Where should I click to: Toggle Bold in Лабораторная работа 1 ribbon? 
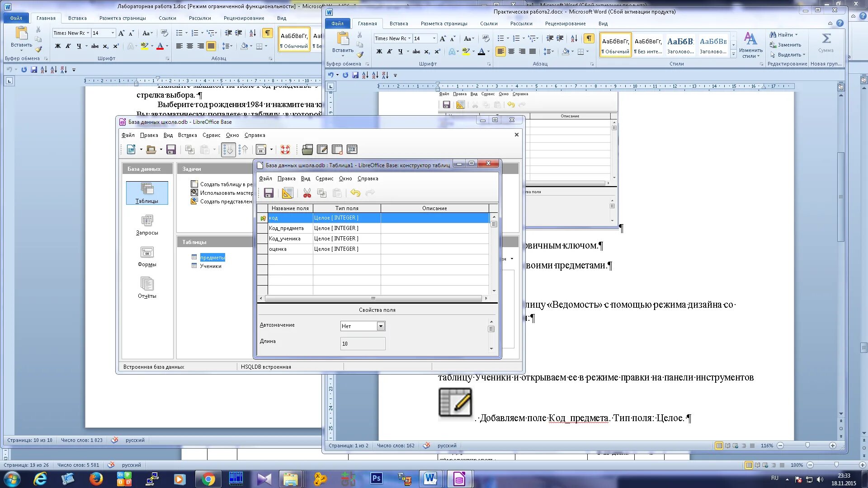point(58,46)
